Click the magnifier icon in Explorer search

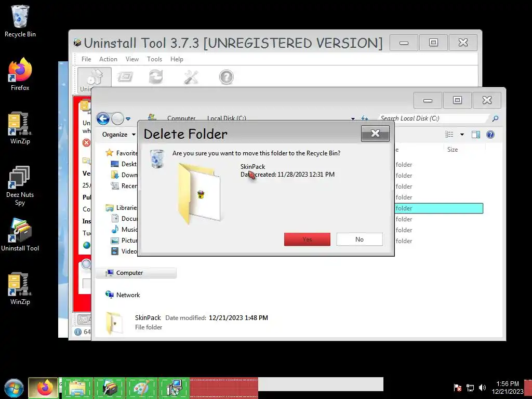pyautogui.click(x=495, y=118)
